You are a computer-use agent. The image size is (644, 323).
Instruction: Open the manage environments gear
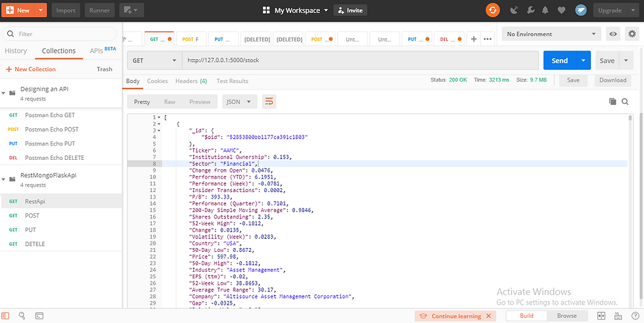pyautogui.click(x=632, y=34)
